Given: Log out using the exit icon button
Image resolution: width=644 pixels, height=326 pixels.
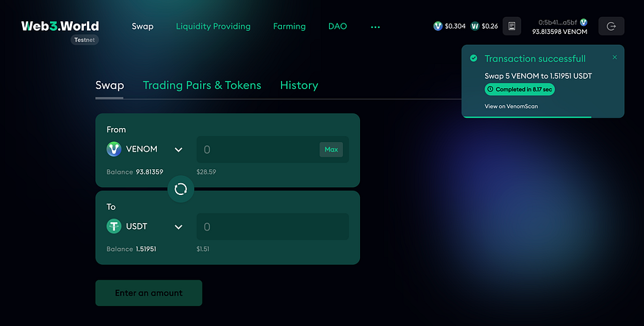Looking at the screenshot, I should [611, 26].
